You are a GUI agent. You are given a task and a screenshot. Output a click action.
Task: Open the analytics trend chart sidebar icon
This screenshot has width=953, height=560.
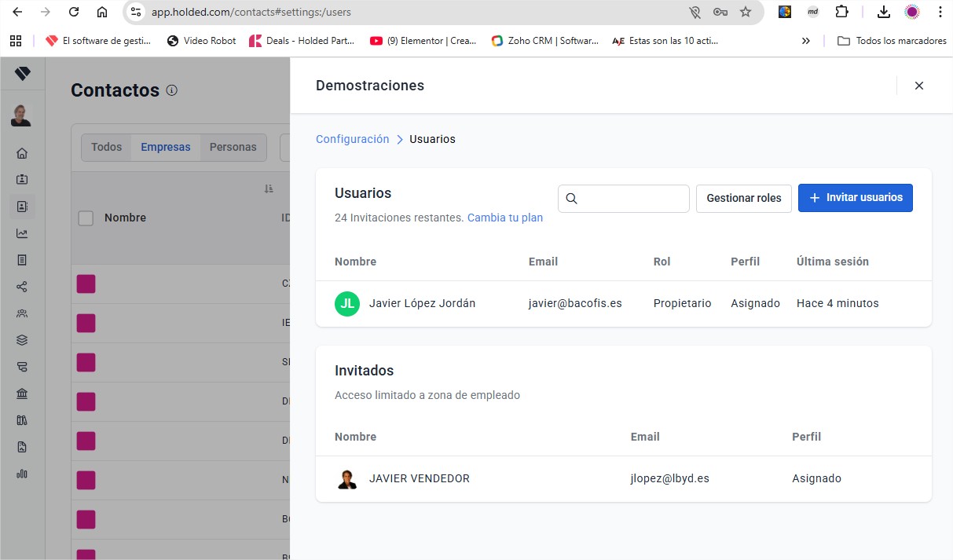23,232
